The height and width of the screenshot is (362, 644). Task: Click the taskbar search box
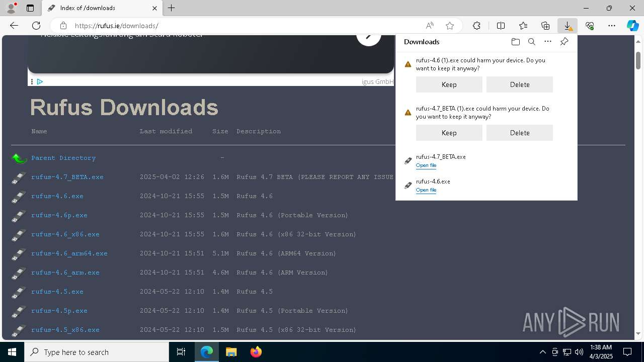97,352
